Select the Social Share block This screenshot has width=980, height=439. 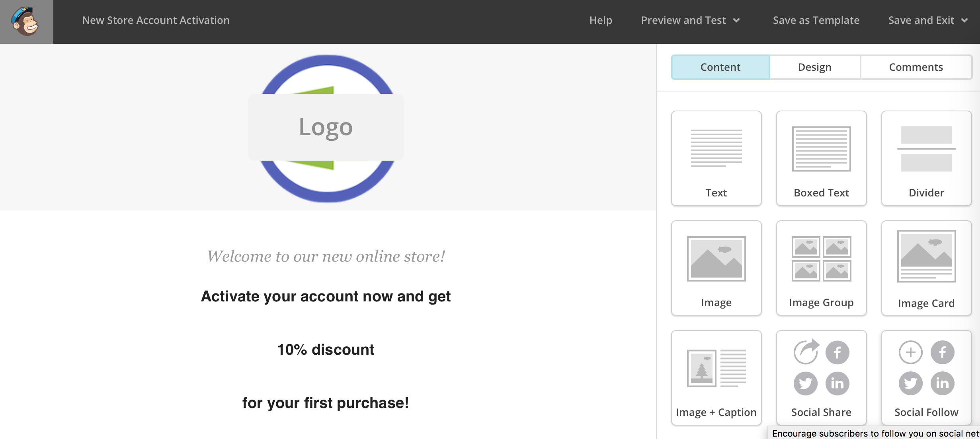(821, 377)
